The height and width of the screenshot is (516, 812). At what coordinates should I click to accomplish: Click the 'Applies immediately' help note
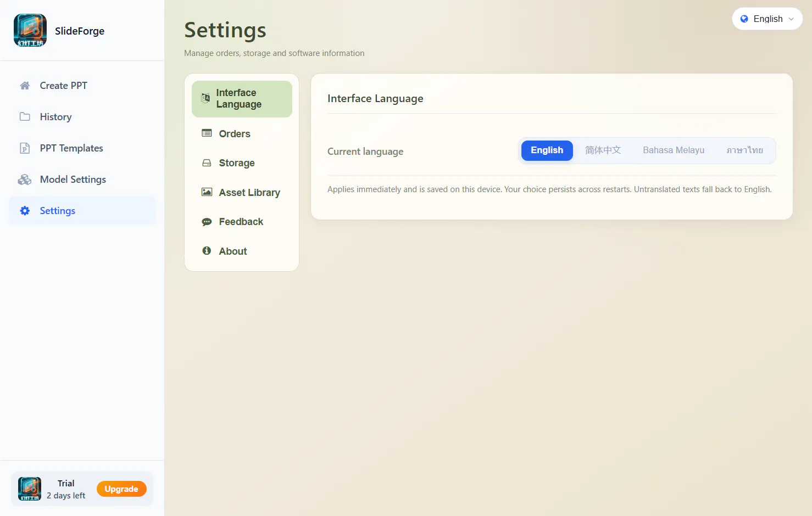pos(549,189)
